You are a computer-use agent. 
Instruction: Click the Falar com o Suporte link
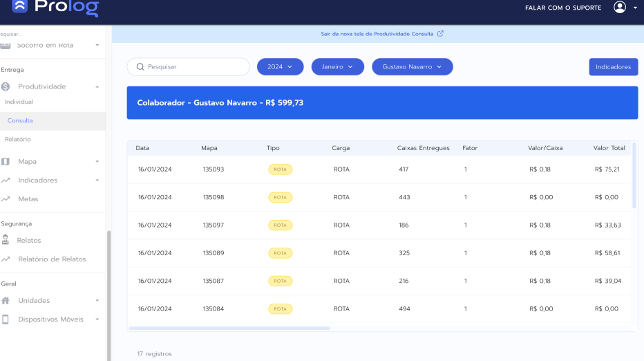pyautogui.click(x=563, y=8)
